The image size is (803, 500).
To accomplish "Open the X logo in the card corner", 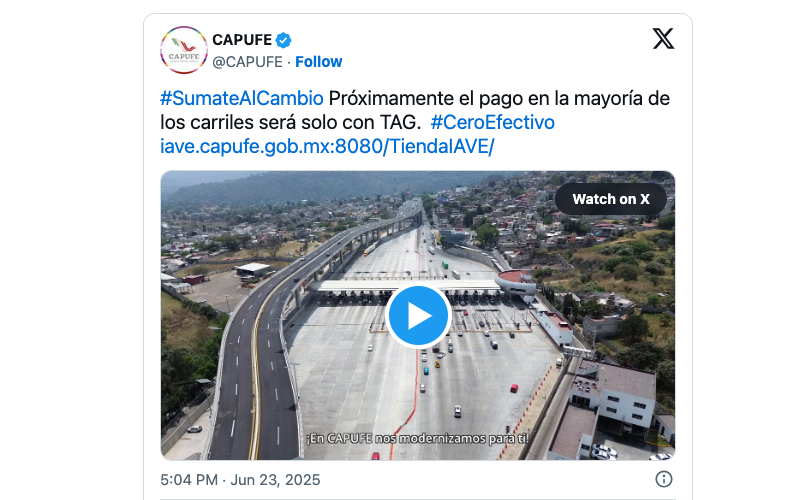I will [663, 38].
